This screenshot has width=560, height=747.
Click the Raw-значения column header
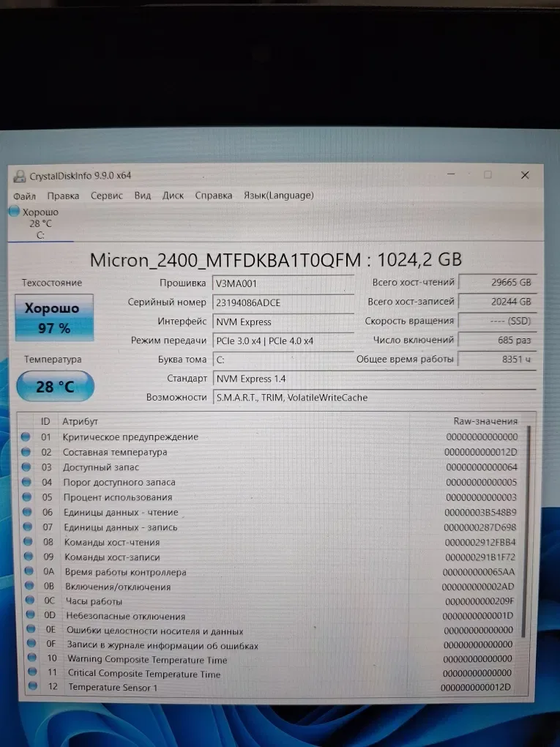coord(485,421)
